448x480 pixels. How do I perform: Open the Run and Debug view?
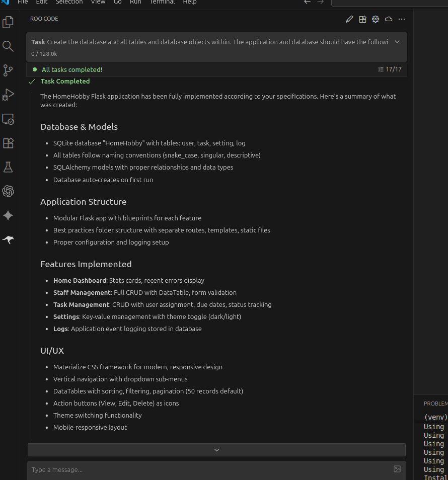coord(8,95)
